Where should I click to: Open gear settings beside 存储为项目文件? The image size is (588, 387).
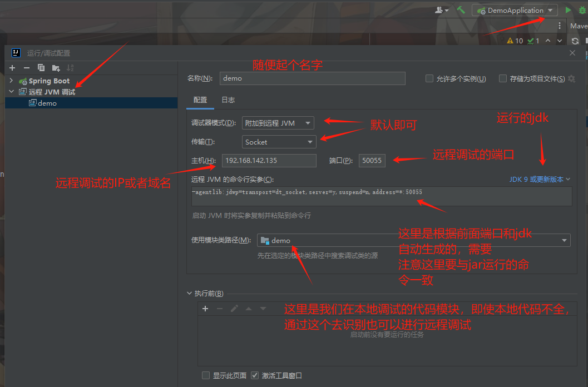571,79
